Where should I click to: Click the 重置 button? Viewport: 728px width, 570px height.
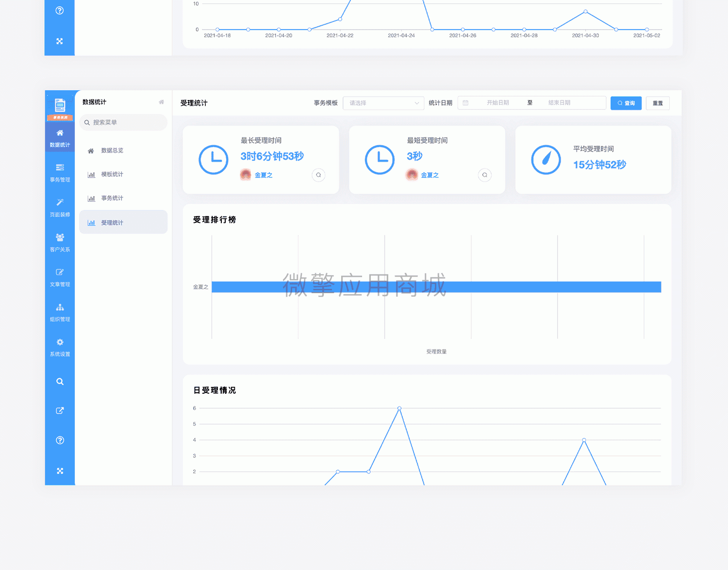(x=658, y=103)
